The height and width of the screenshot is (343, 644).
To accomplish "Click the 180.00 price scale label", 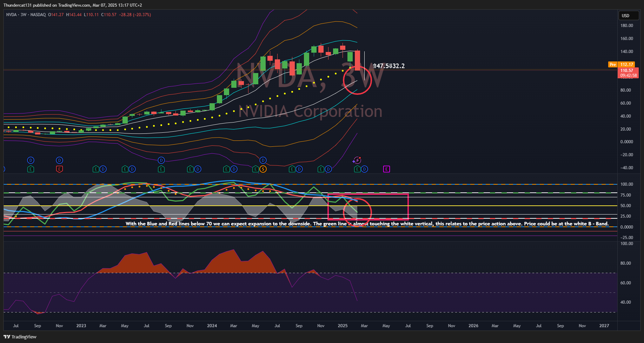I will 627,26.
